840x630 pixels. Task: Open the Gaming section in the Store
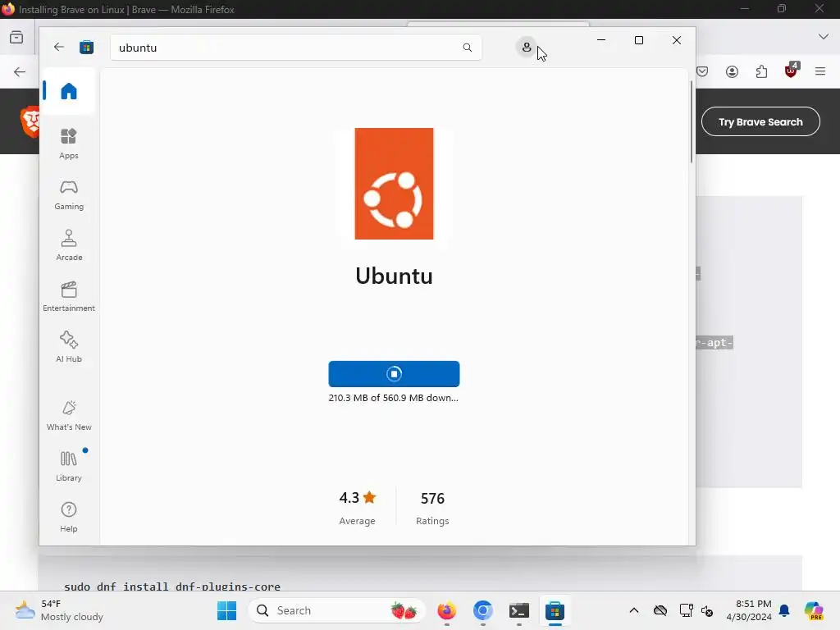pos(69,194)
